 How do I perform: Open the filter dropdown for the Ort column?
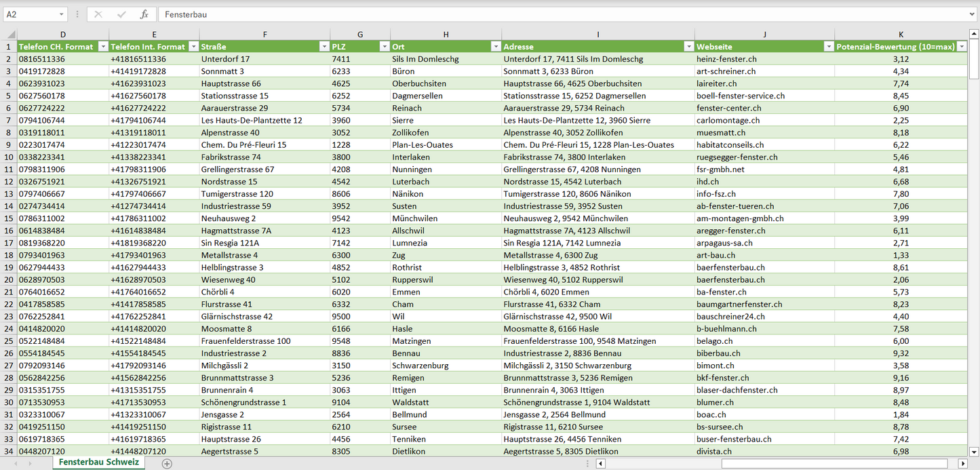pos(496,47)
